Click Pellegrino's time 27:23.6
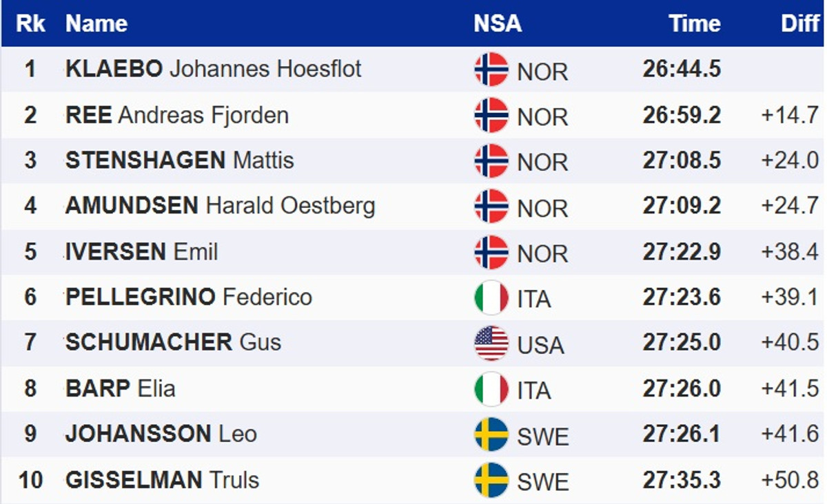This screenshot has height=504, width=827. [682, 297]
